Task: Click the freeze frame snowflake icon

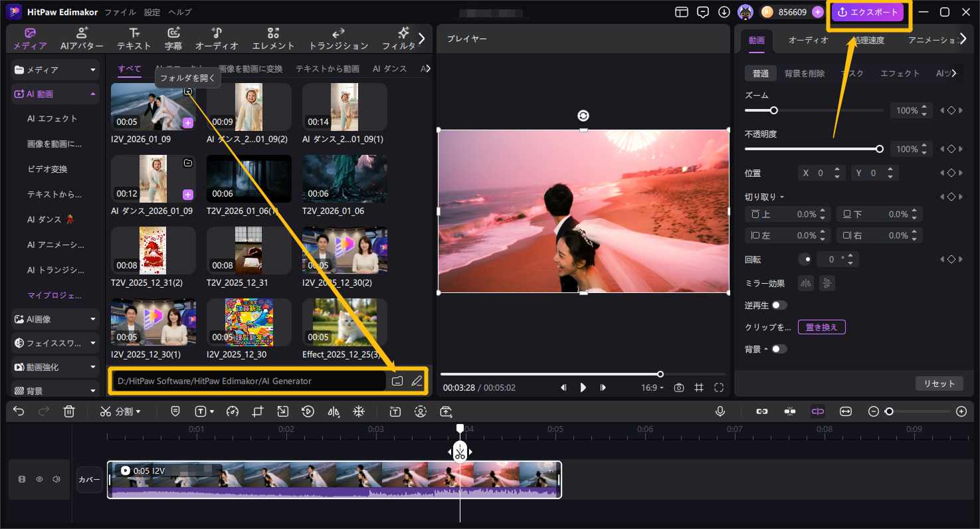Action: point(358,411)
